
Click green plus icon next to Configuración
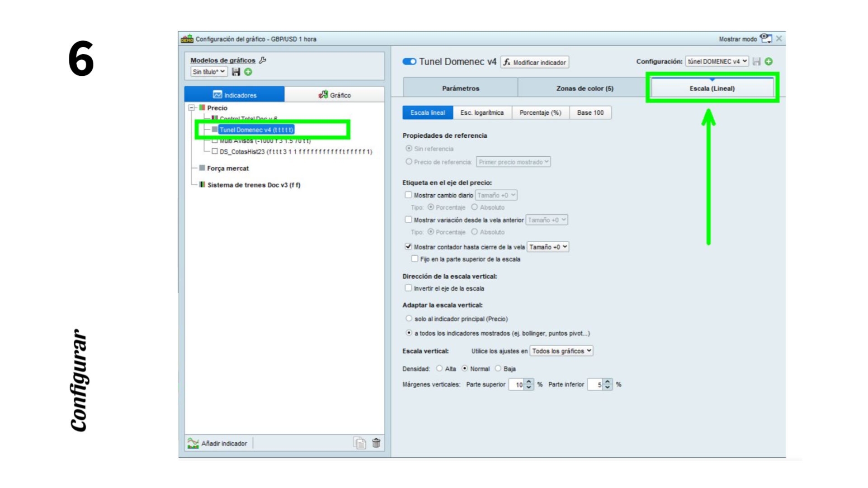769,61
